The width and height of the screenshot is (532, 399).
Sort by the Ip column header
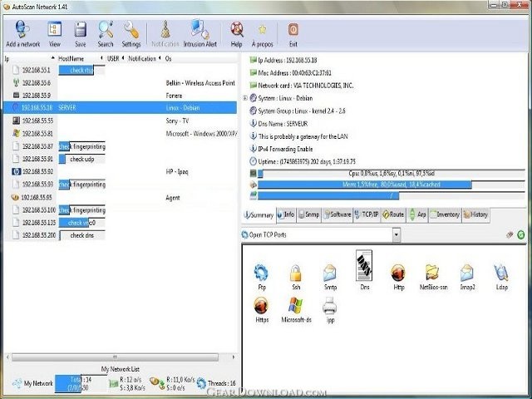(x=29, y=59)
